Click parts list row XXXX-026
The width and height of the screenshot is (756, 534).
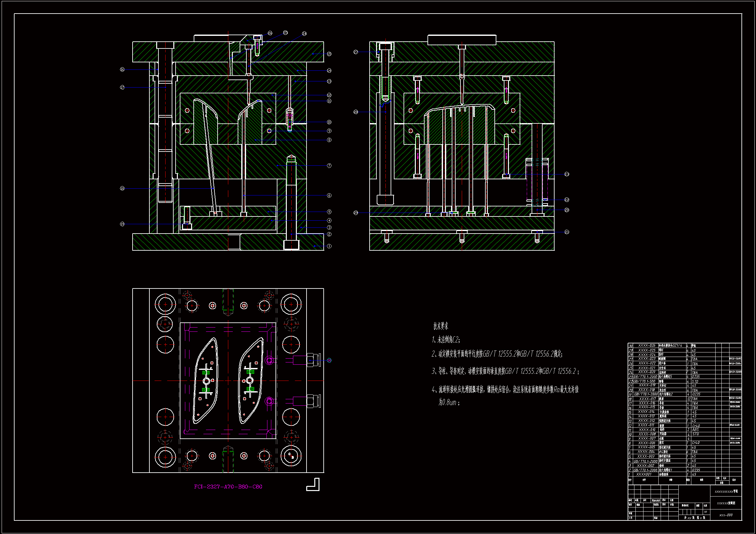[646, 345]
